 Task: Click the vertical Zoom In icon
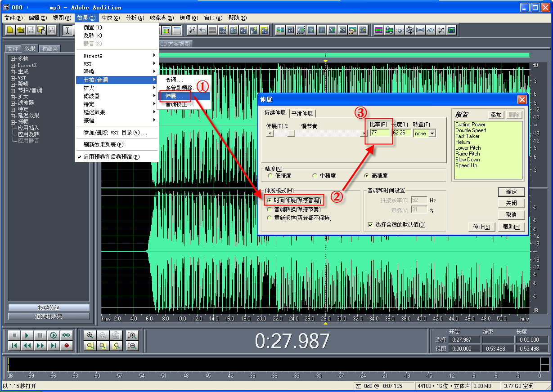pyautogui.click(x=132, y=335)
